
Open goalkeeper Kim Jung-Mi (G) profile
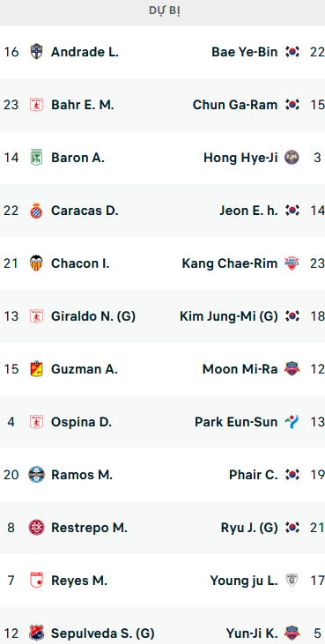[229, 316]
